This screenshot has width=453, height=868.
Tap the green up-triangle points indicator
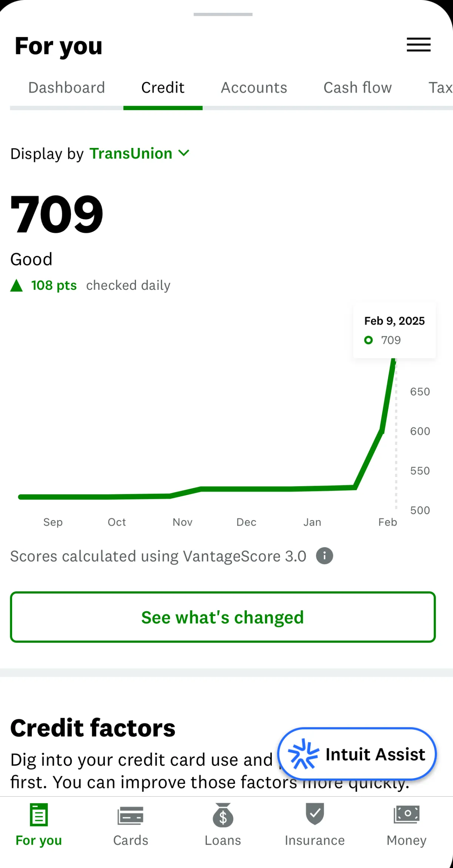click(x=17, y=285)
